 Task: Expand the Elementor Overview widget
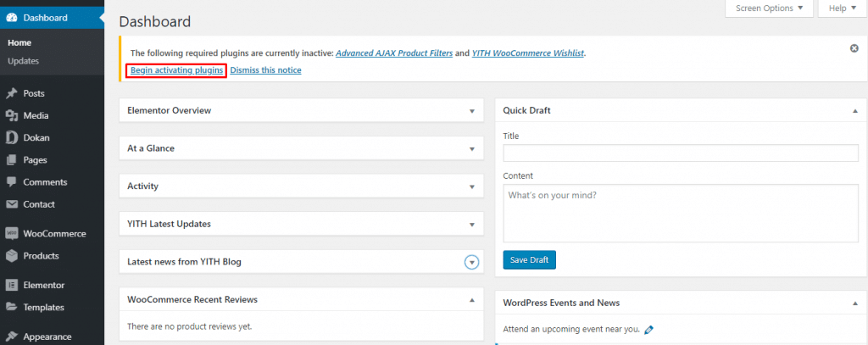tap(472, 111)
